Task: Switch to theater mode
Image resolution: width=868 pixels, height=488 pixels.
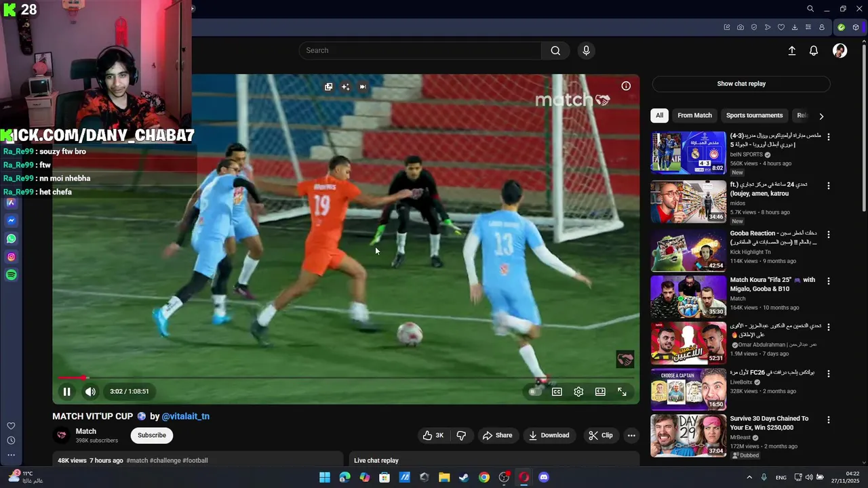Action: [600, 392]
